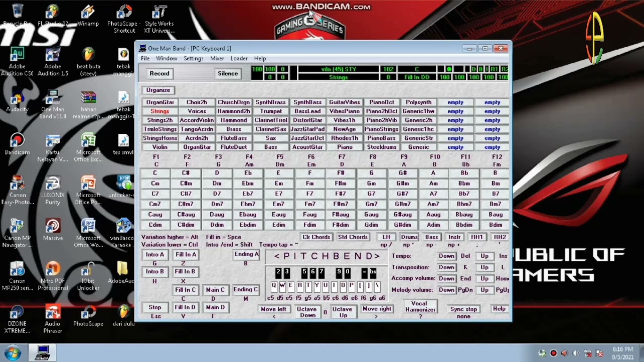The image size is (644, 362).
Task: Open the Loader menu
Action: 239,59
